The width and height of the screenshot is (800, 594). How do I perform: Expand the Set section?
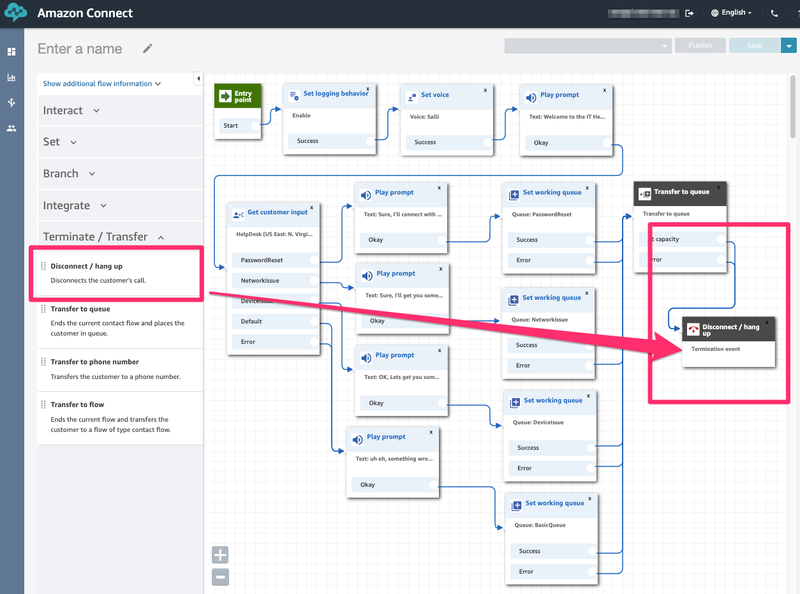(60, 142)
